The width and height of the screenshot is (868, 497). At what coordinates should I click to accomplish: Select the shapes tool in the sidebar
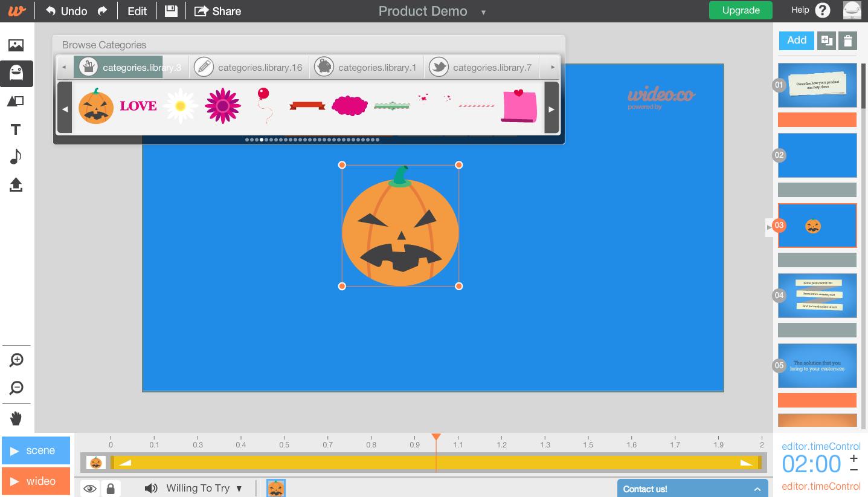[x=16, y=102]
